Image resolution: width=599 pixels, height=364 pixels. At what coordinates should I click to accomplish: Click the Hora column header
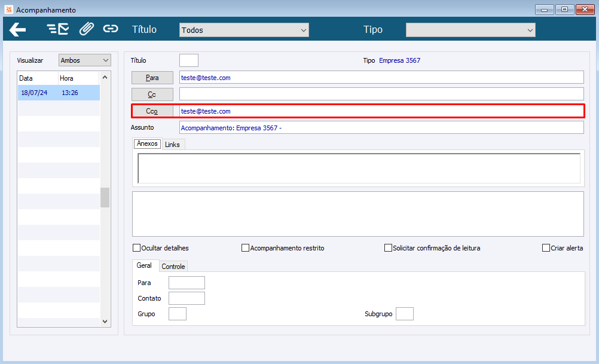tap(78, 78)
